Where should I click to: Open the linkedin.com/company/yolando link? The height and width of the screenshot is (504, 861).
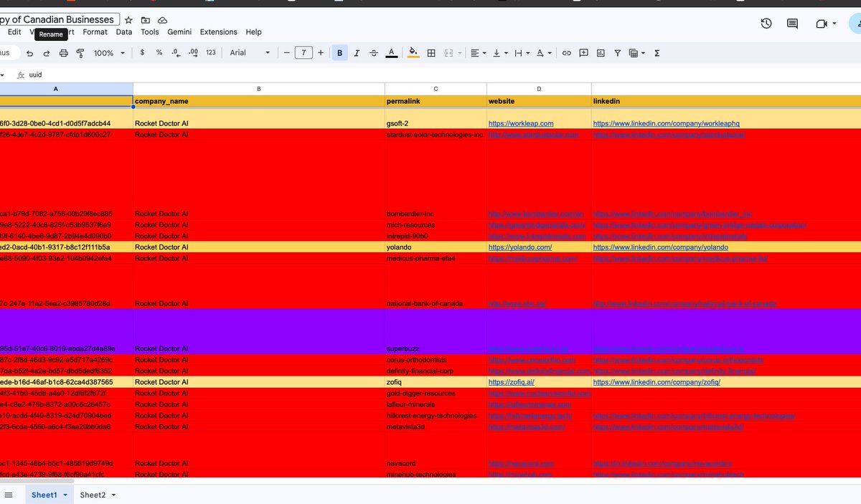[660, 247]
